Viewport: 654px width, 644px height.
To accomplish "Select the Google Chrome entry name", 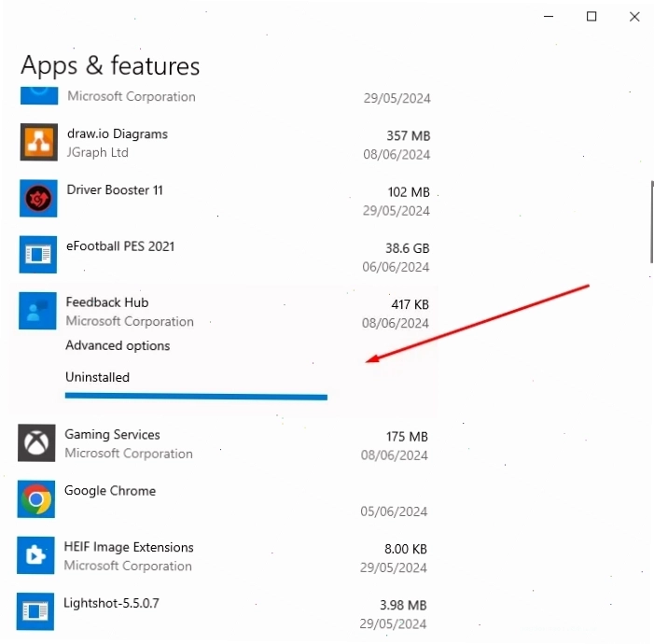I will point(110,490).
